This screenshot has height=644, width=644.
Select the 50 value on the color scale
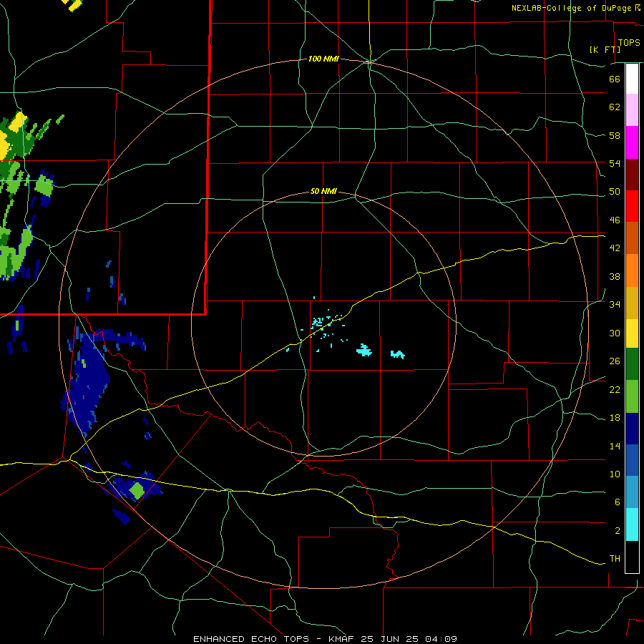[615, 192]
